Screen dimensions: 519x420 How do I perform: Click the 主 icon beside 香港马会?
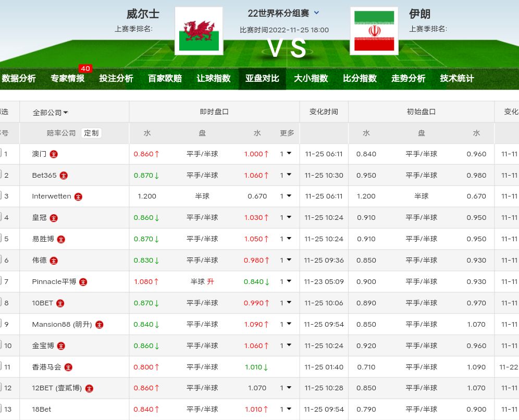coord(68,367)
